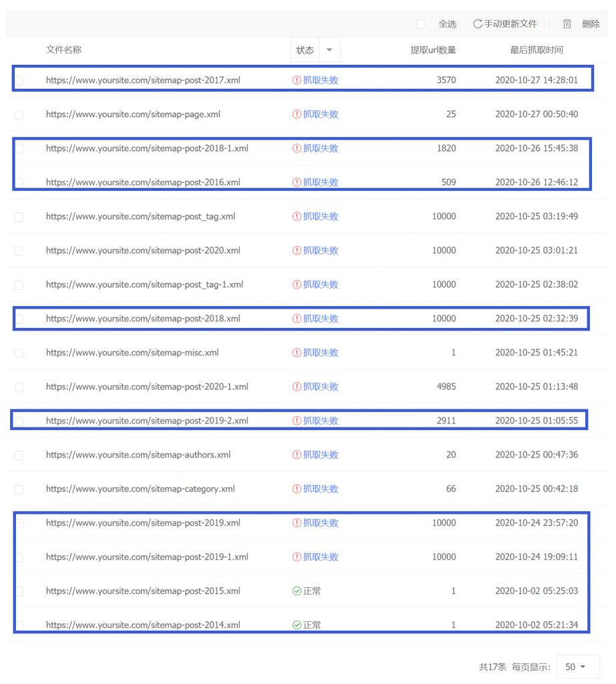Click the warning icon on sitemap-misc.xml row

[x=297, y=353]
